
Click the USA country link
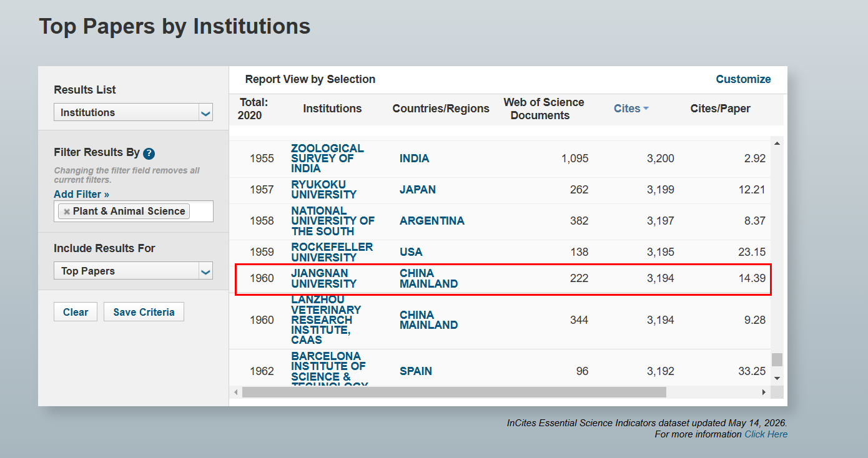pyautogui.click(x=411, y=252)
